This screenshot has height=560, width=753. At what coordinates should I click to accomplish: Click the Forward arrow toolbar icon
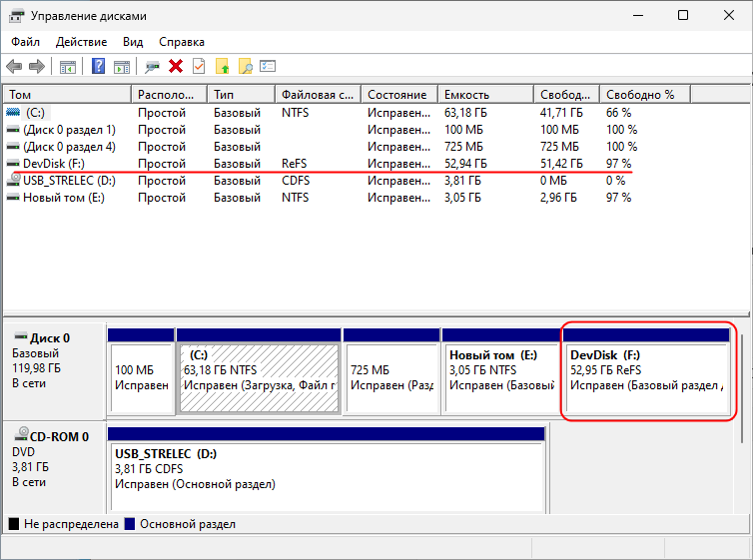[37, 67]
